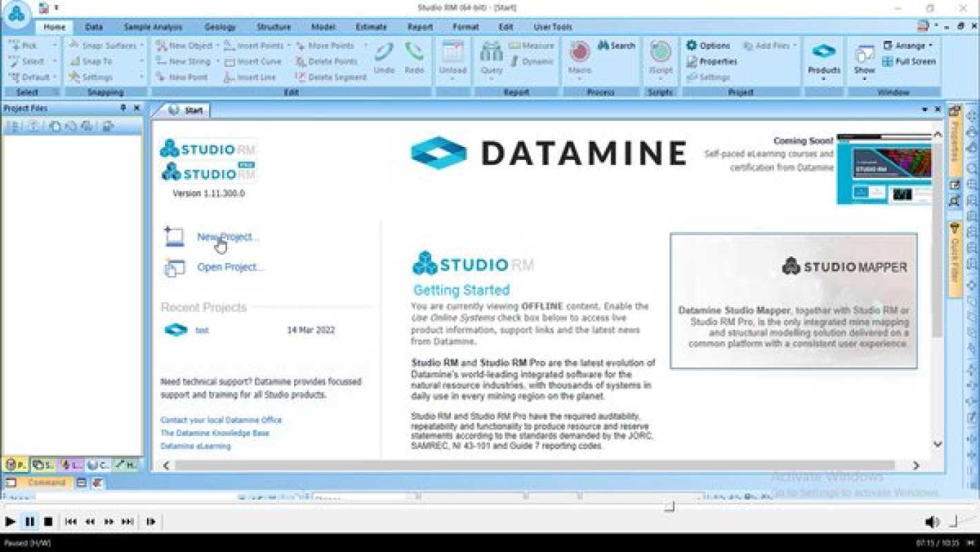Select the Insert Curve tool
This screenshot has width=980, height=552.
coord(253,61)
